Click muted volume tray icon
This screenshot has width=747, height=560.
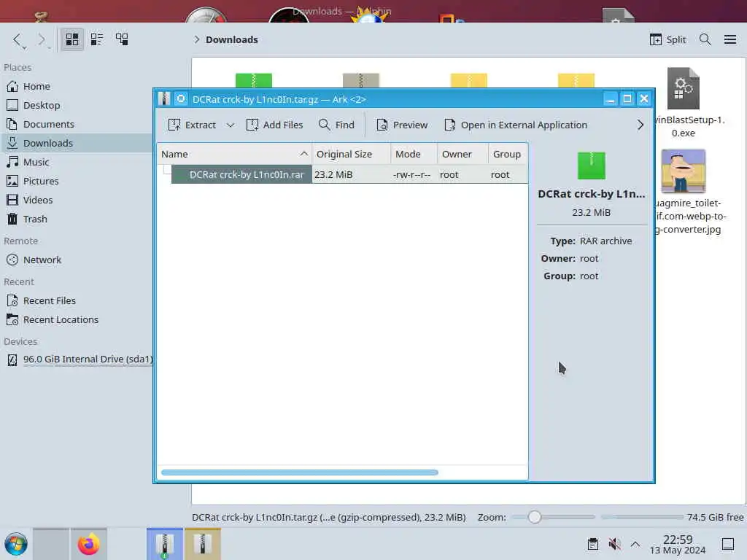point(614,544)
